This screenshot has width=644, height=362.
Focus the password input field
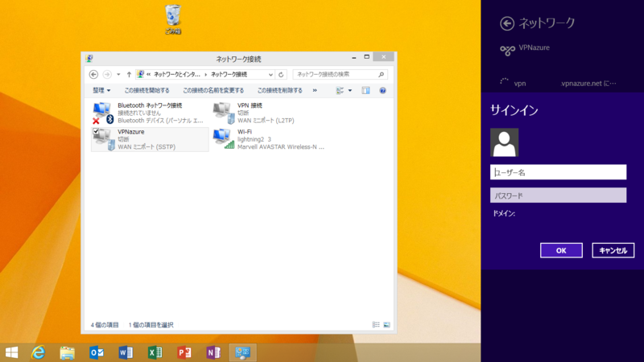point(558,195)
